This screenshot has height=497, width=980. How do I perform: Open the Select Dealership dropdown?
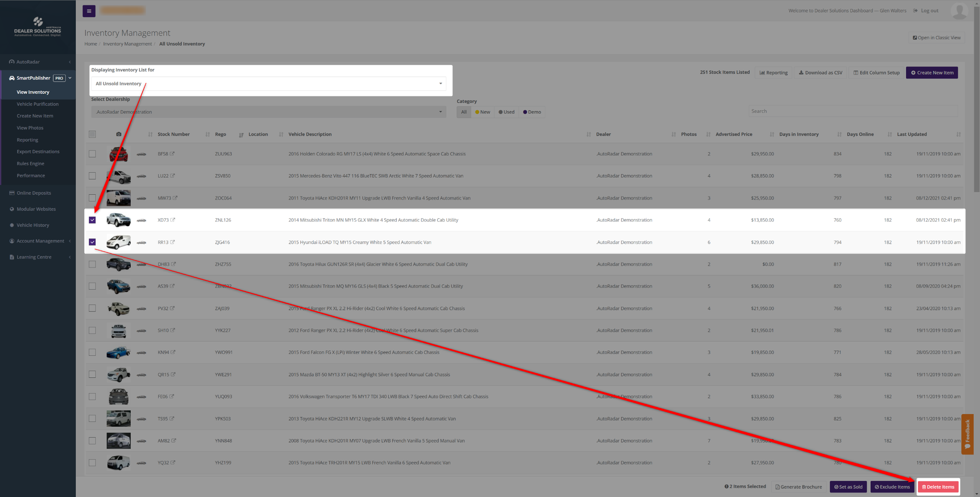point(269,112)
